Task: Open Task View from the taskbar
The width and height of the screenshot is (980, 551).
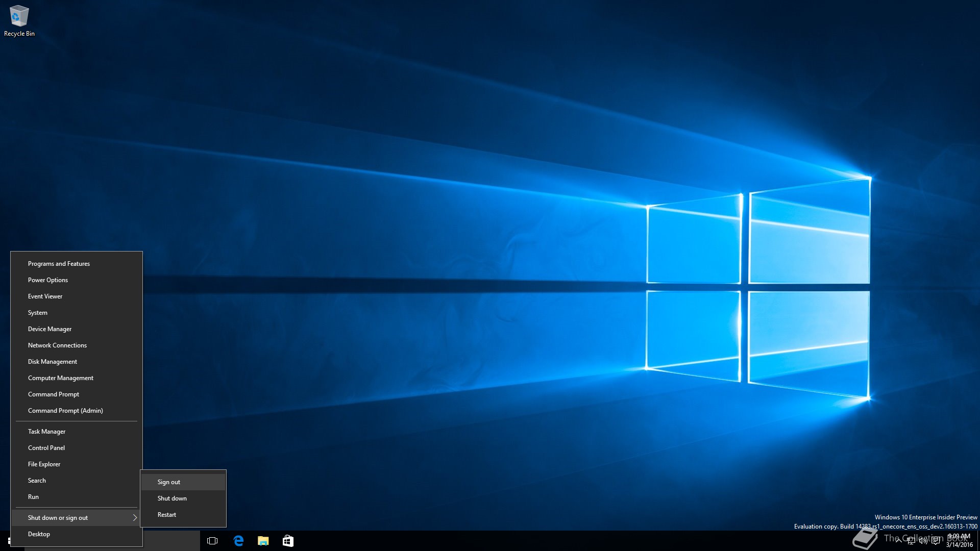Action: (212, 541)
